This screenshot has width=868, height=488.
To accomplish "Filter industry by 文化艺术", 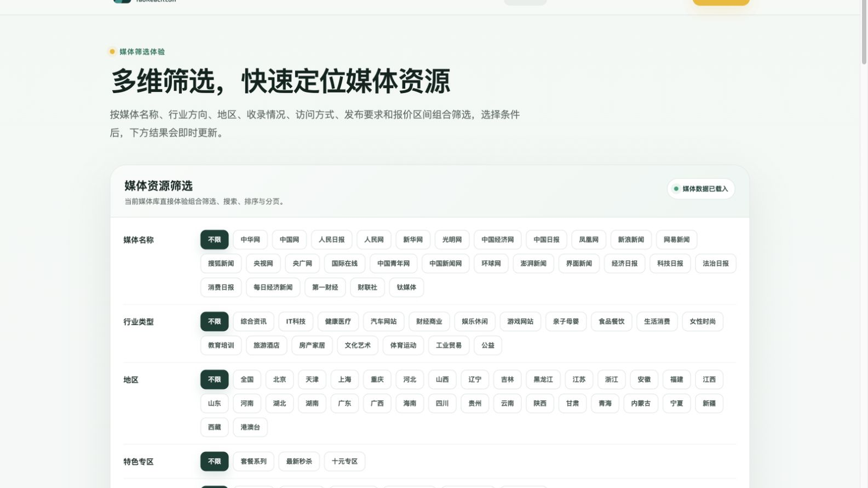I will (358, 345).
